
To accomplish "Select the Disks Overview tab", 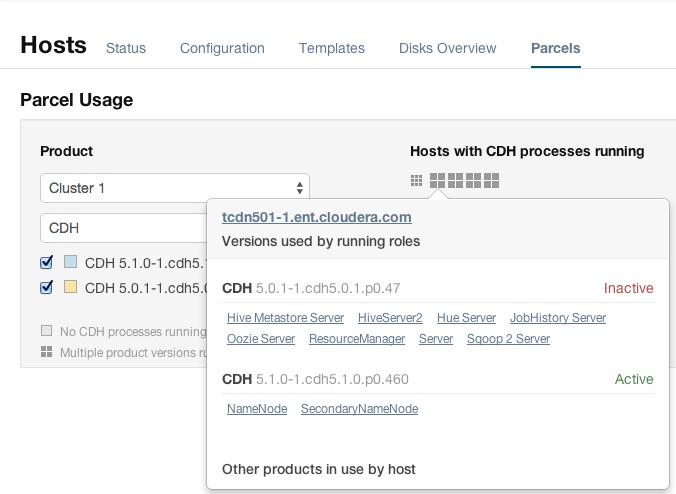I will 447,48.
